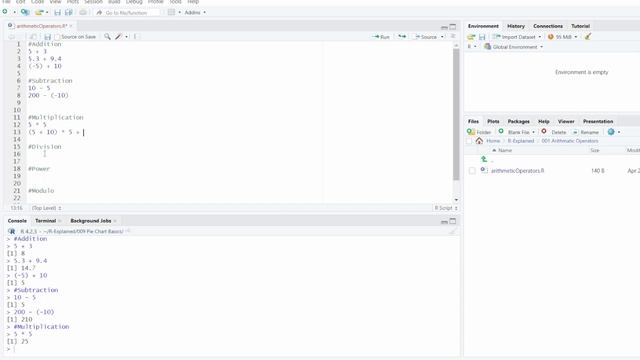
Task: Open arithmeticOperators.R file link
Action: click(x=517, y=171)
